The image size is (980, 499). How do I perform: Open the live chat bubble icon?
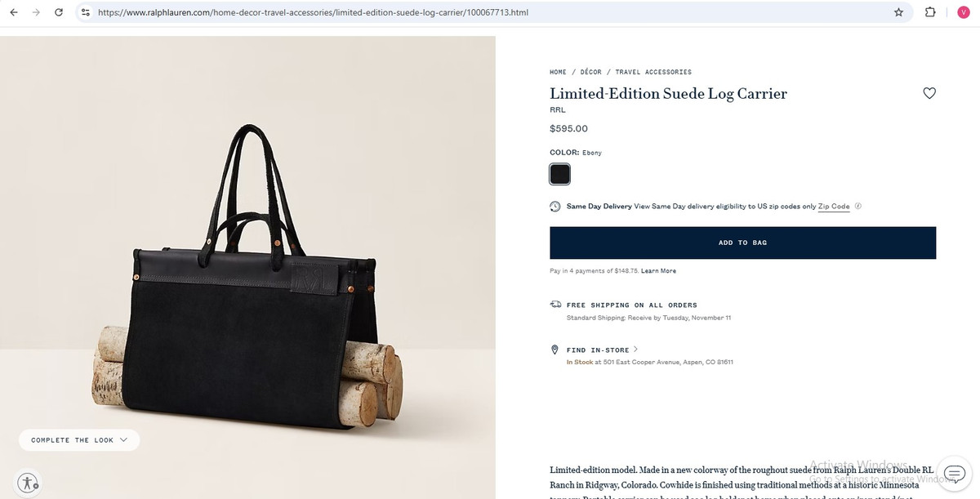click(953, 474)
